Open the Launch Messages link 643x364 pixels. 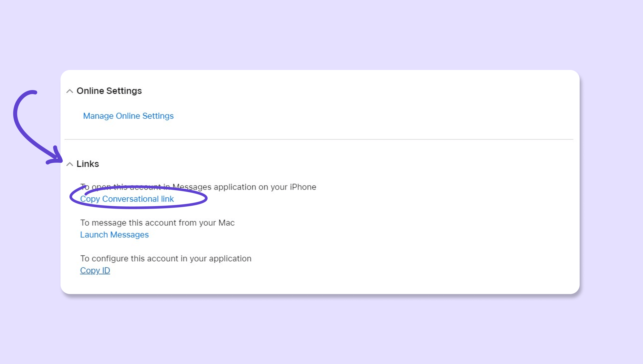click(114, 235)
